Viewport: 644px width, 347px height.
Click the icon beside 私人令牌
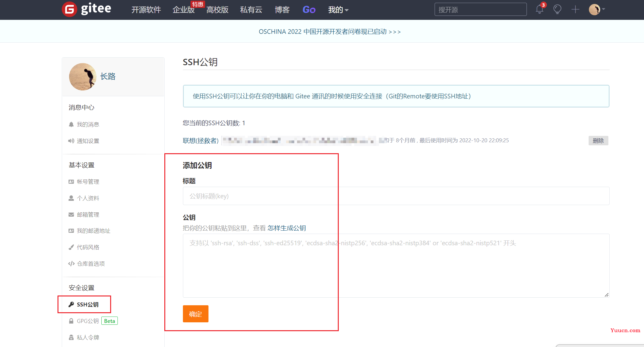(x=71, y=337)
